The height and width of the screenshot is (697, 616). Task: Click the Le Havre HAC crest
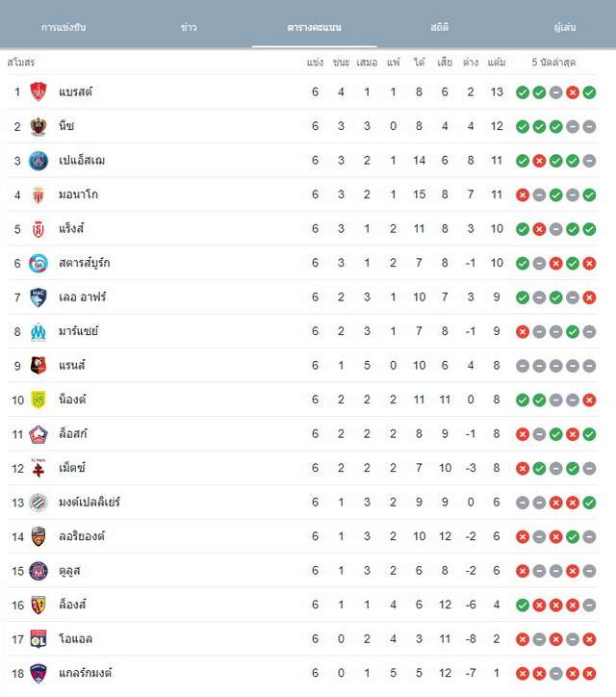(x=38, y=297)
